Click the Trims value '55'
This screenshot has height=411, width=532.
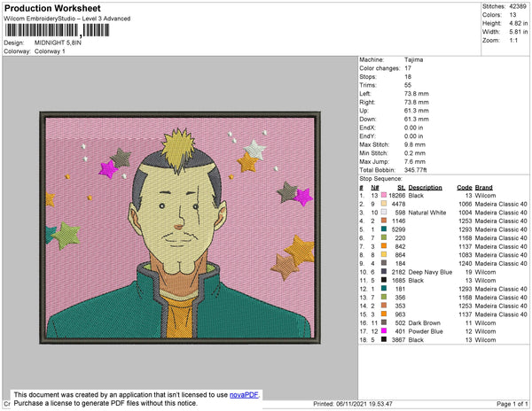point(408,85)
